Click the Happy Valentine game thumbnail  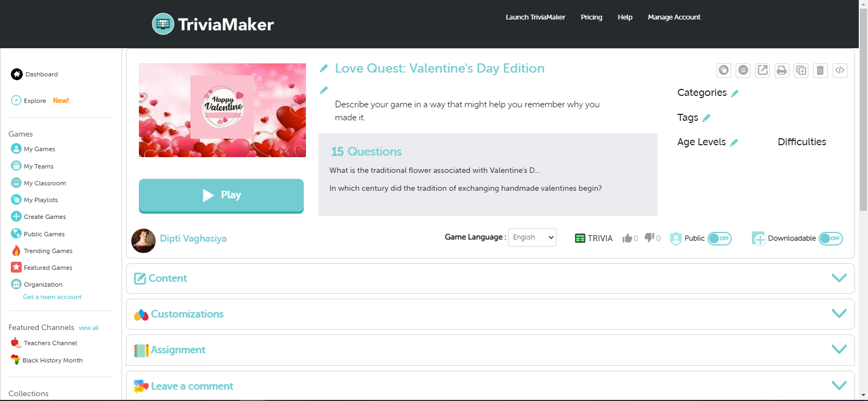(222, 110)
